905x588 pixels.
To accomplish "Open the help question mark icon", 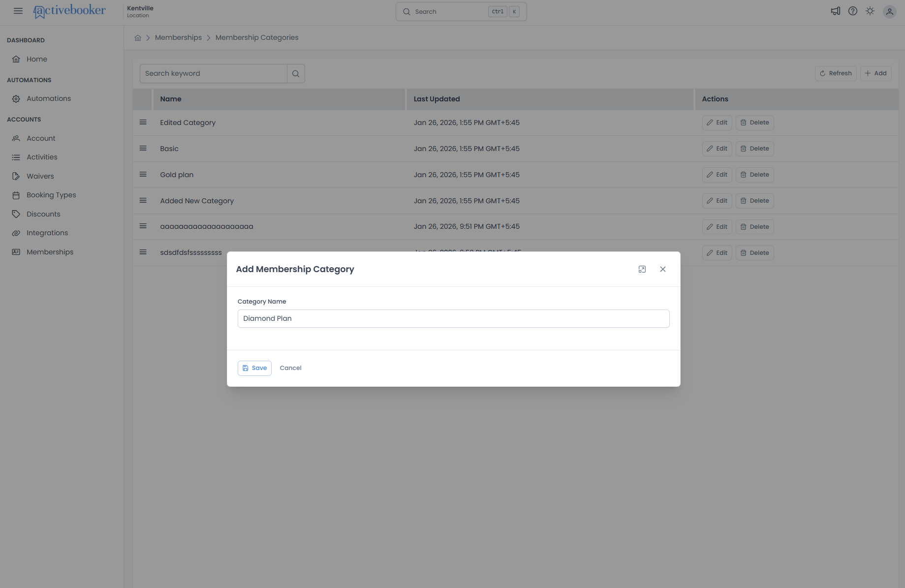I will coord(853,11).
